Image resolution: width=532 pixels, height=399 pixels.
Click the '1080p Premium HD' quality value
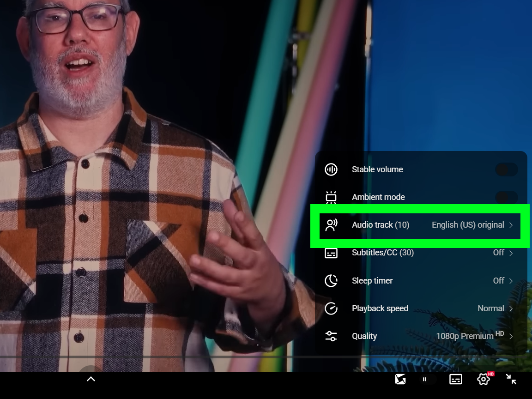tap(470, 336)
